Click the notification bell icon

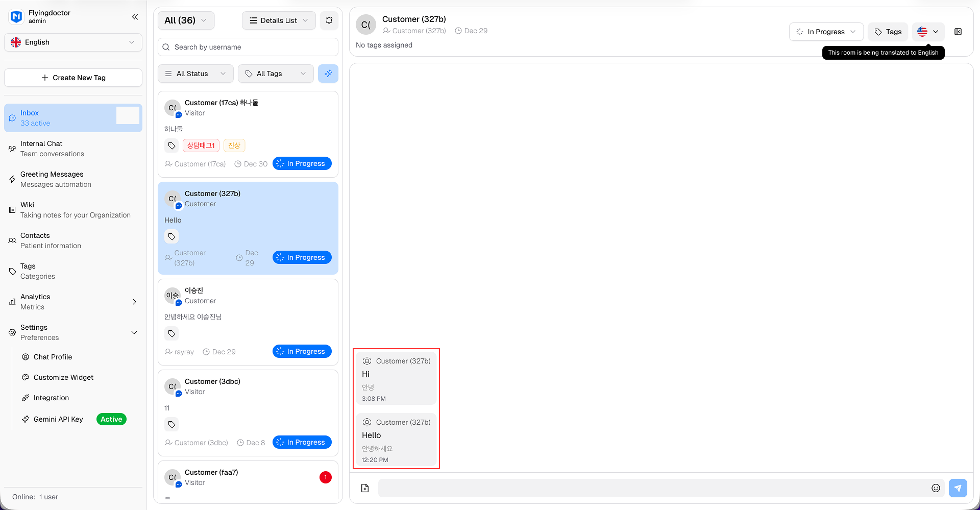pyautogui.click(x=329, y=20)
